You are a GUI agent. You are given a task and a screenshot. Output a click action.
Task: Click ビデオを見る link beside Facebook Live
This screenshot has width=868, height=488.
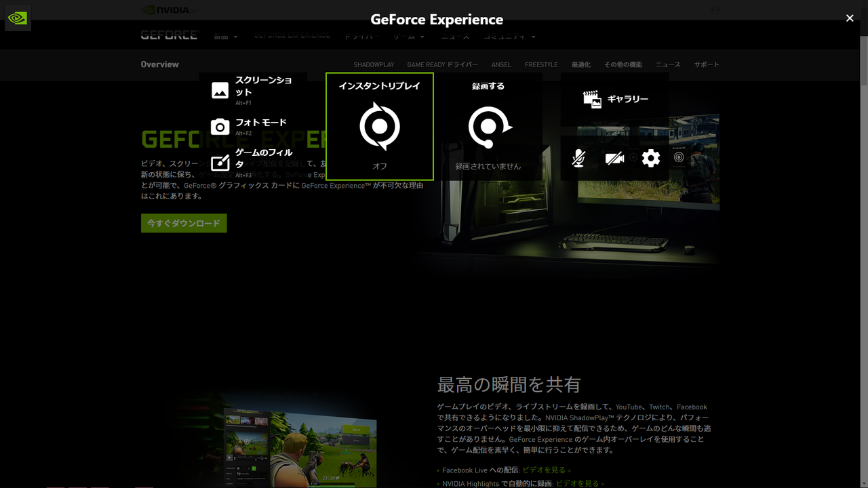click(544, 470)
